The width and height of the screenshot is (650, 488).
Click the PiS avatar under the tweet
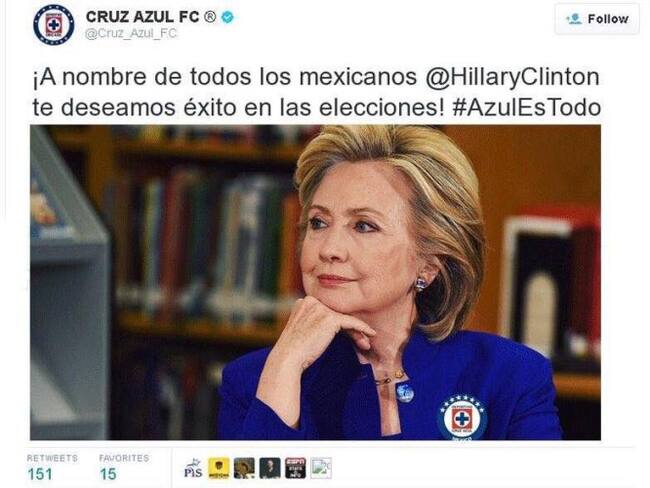(193, 469)
